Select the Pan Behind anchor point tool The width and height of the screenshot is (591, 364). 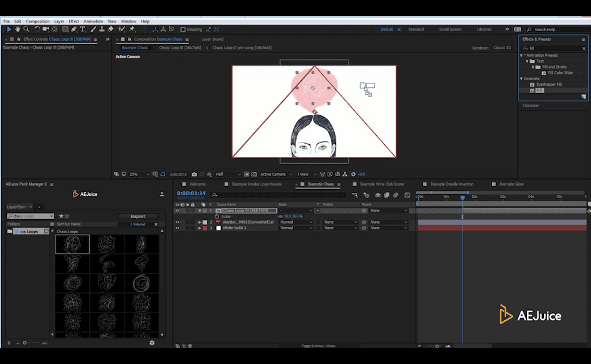point(55,29)
